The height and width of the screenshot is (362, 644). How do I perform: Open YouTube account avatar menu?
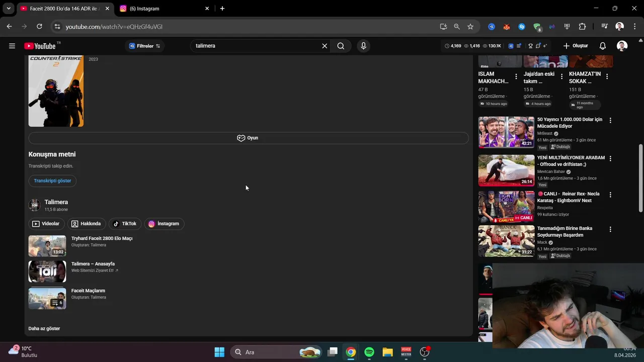coord(622,46)
